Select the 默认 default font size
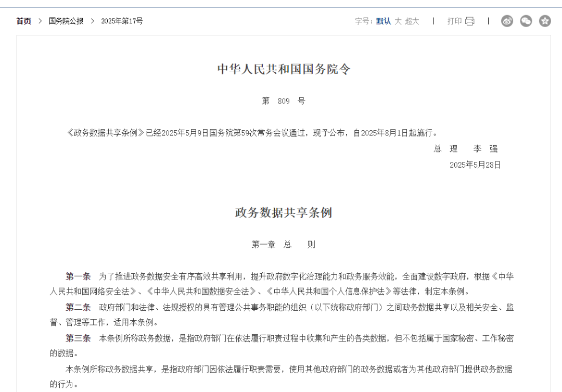 pos(384,21)
